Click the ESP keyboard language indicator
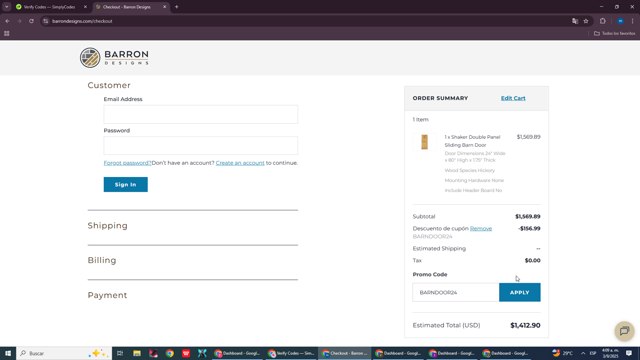 [593, 353]
